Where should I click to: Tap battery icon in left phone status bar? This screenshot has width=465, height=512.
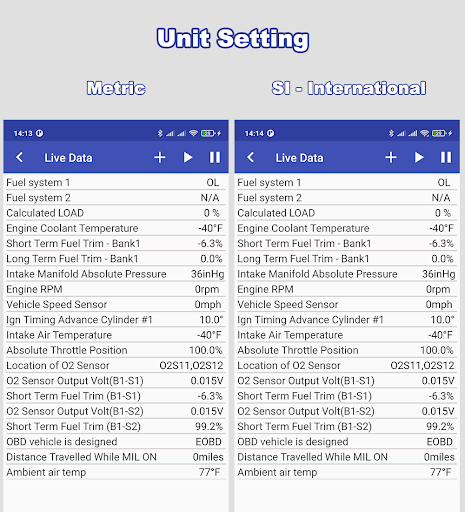click(x=208, y=133)
